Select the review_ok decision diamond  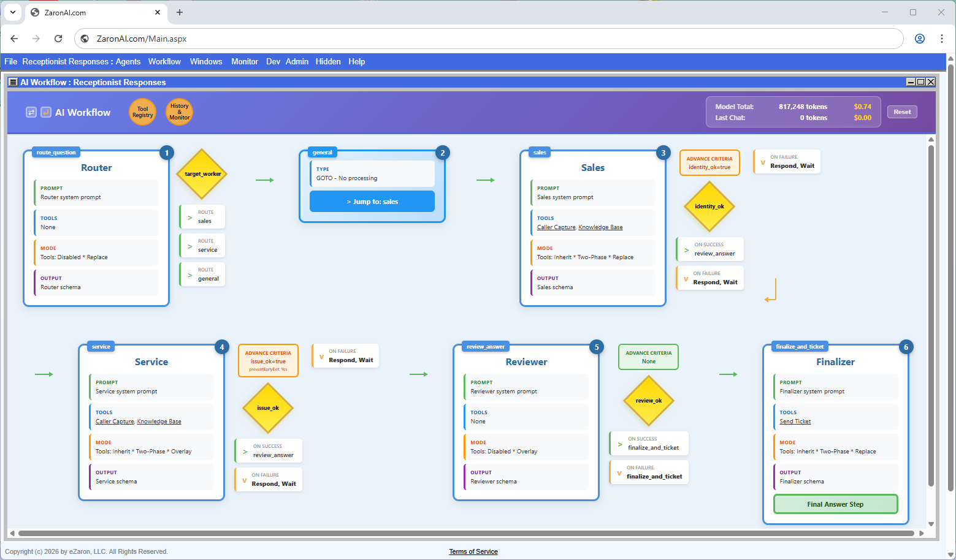[649, 401]
